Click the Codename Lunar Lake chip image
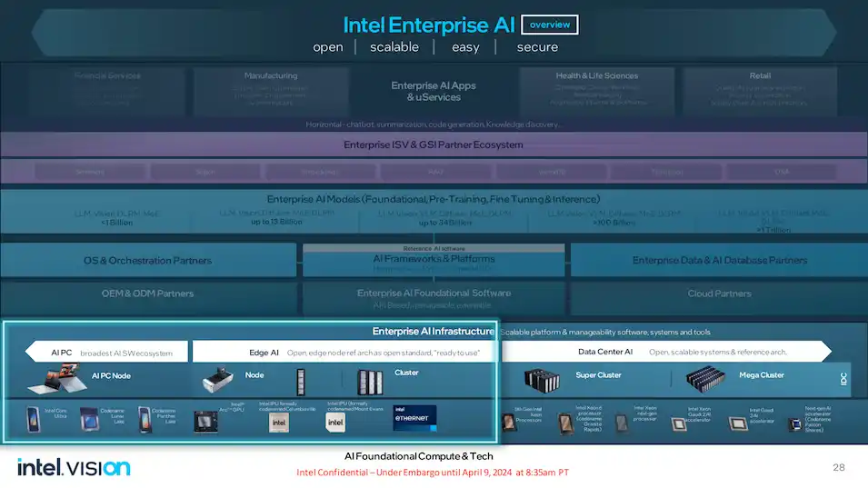The height and width of the screenshot is (488, 868). point(89,420)
